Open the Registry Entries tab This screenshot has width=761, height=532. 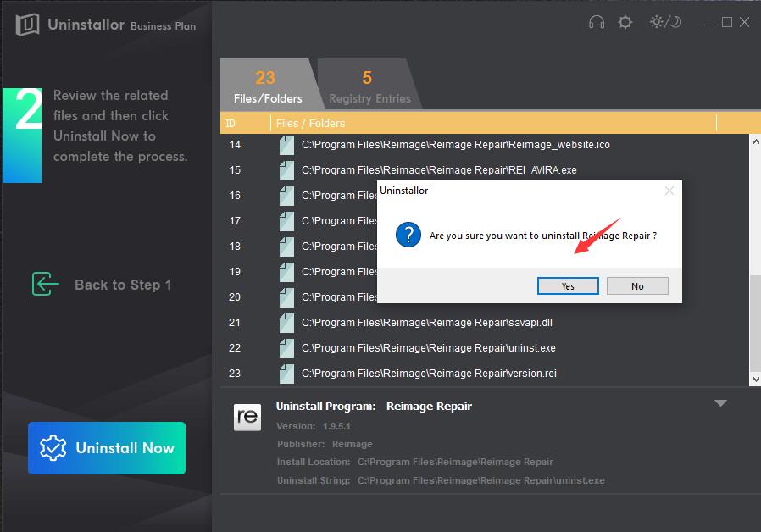(369, 85)
